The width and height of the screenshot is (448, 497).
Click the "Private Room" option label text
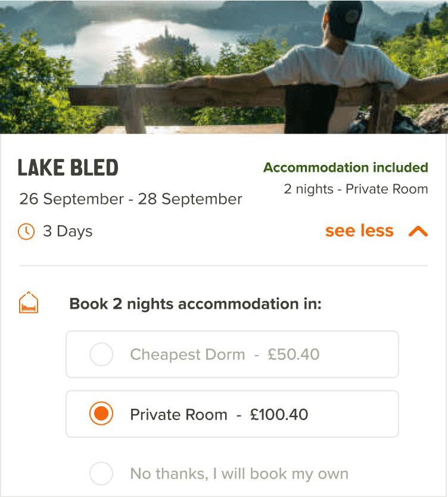[x=179, y=414]
